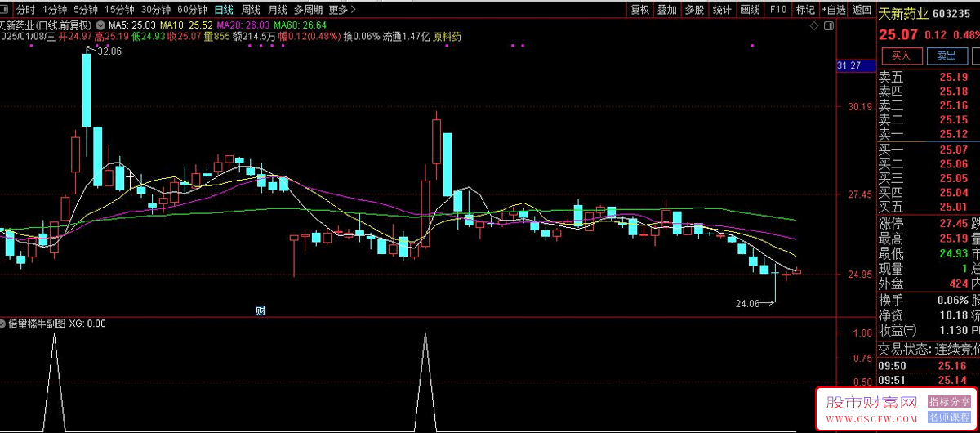Select the 60分钟 period tab
This screenshot has width=980, height=433.
(x=192, y=10)
